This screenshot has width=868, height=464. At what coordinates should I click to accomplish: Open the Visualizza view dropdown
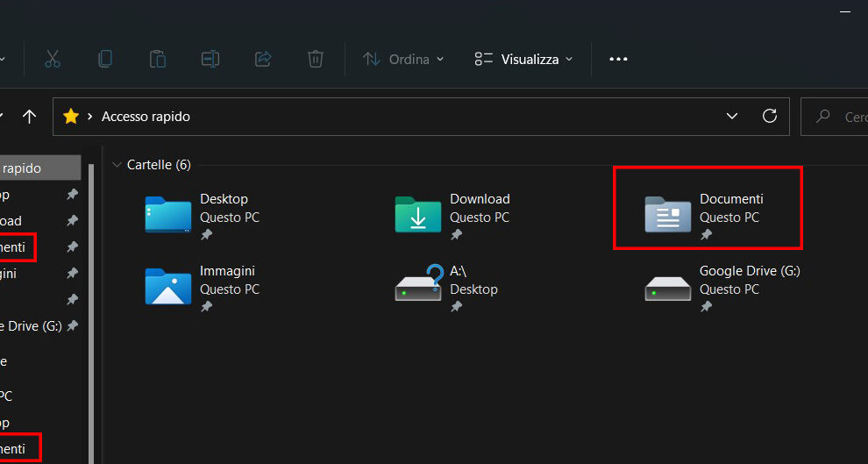[x=523, y=60]
